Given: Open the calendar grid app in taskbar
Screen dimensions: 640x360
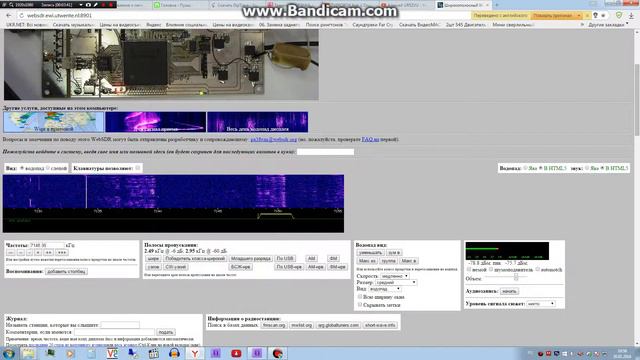Looking at the screenshot, I should [153, 353].
